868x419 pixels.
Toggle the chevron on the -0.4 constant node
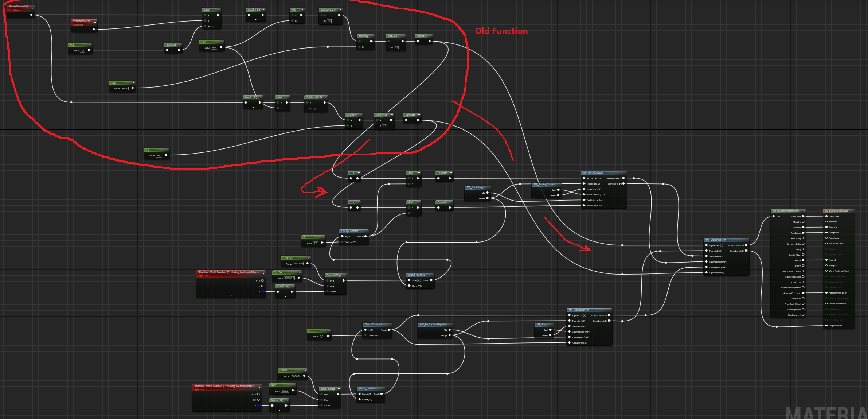(x=222, y=42)
